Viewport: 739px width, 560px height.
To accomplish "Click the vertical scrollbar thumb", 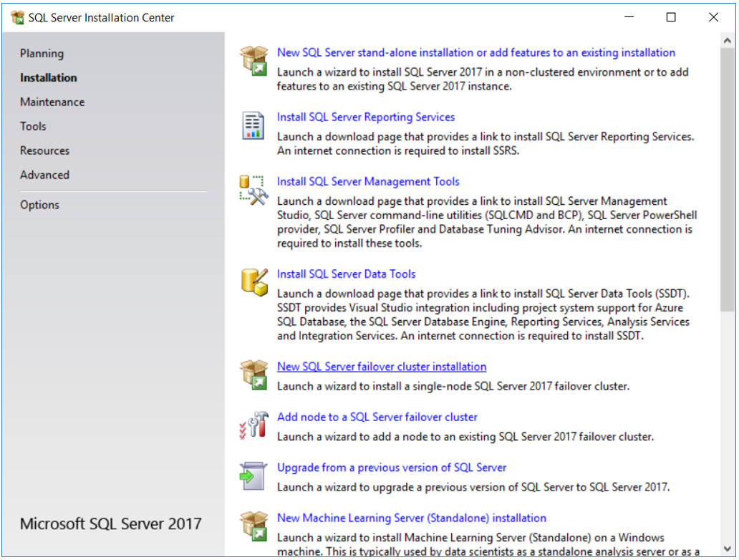I will pos(728,179).
